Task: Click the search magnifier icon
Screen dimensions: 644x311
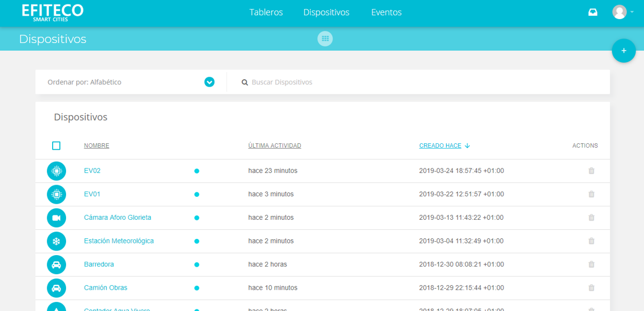Action: (245, 82)
